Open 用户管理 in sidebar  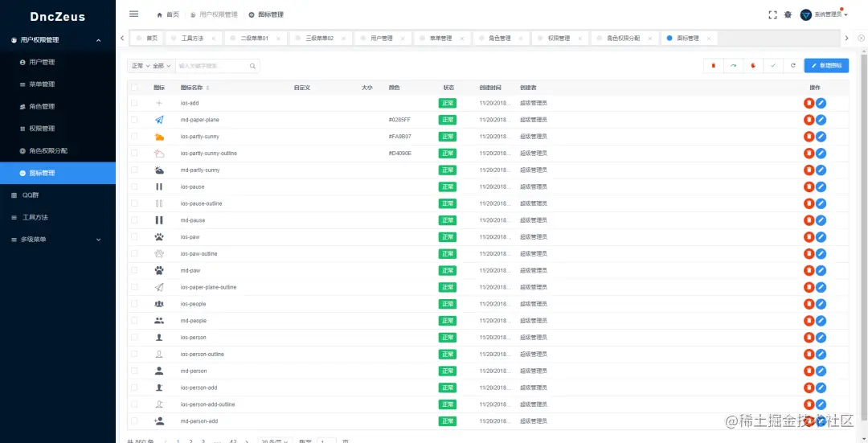58,62
